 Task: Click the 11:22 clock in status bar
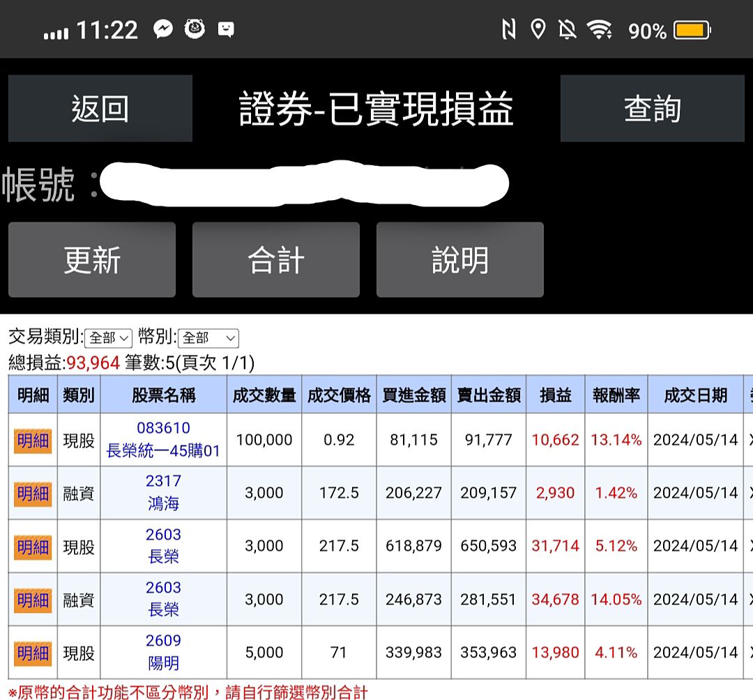(x=107, y=30)
